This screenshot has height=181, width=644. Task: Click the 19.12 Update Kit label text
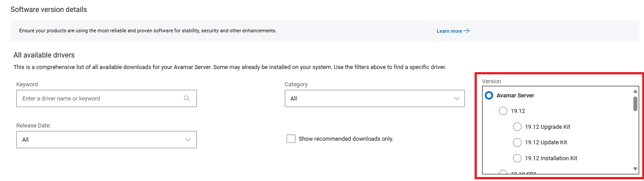[546, 142]
